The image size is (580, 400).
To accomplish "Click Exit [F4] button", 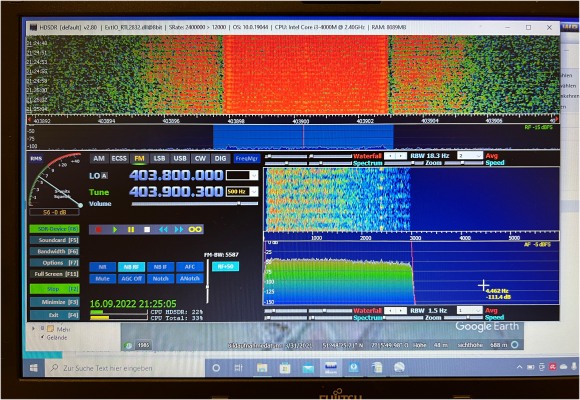I will pos(54,315).
